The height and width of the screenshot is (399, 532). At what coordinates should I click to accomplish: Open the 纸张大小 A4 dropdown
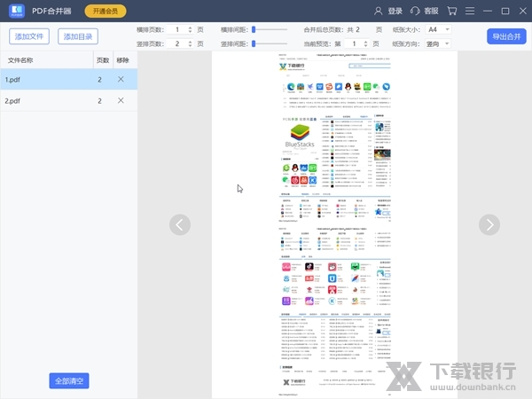pos(438,29)
